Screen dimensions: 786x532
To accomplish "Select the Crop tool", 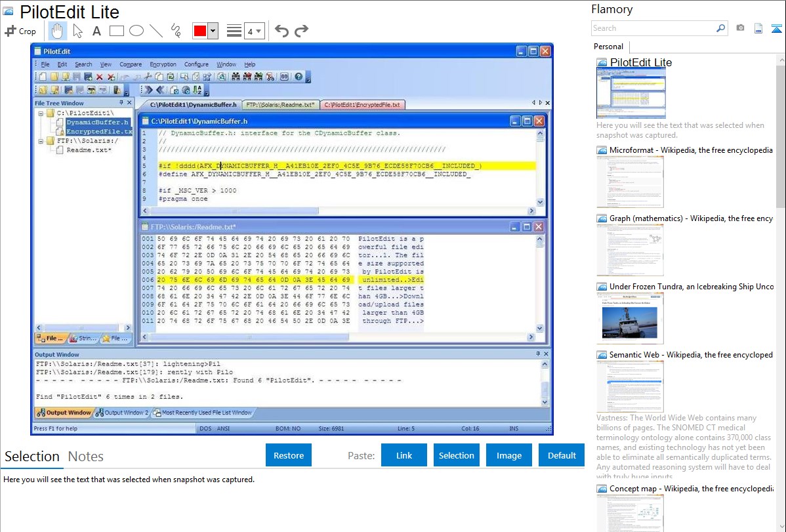I will pos(20,31).
